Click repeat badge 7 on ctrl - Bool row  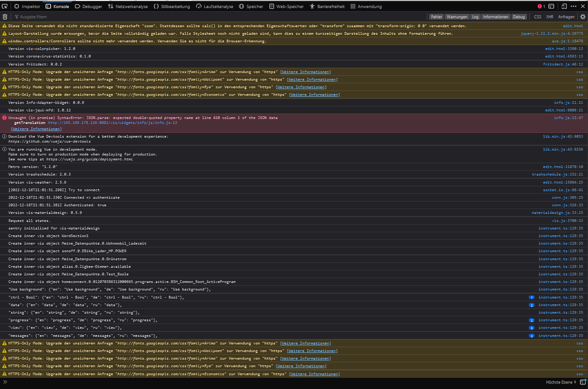coord(531,297)
